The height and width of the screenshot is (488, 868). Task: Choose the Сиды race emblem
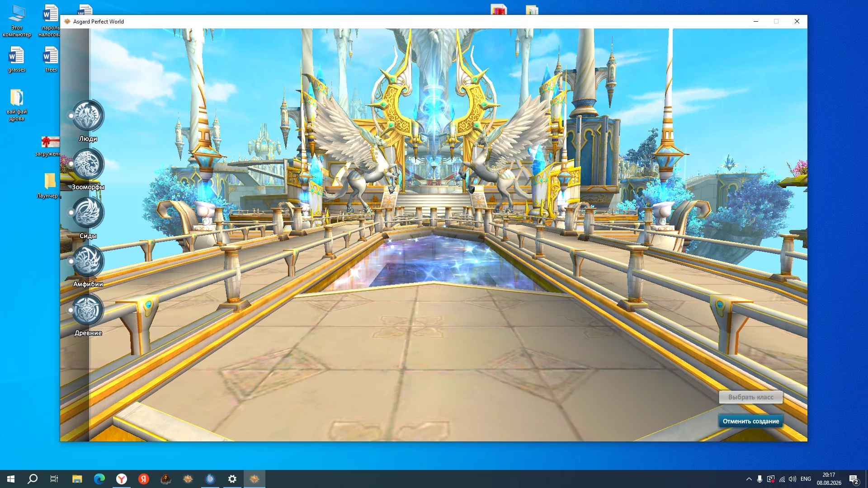88,213
